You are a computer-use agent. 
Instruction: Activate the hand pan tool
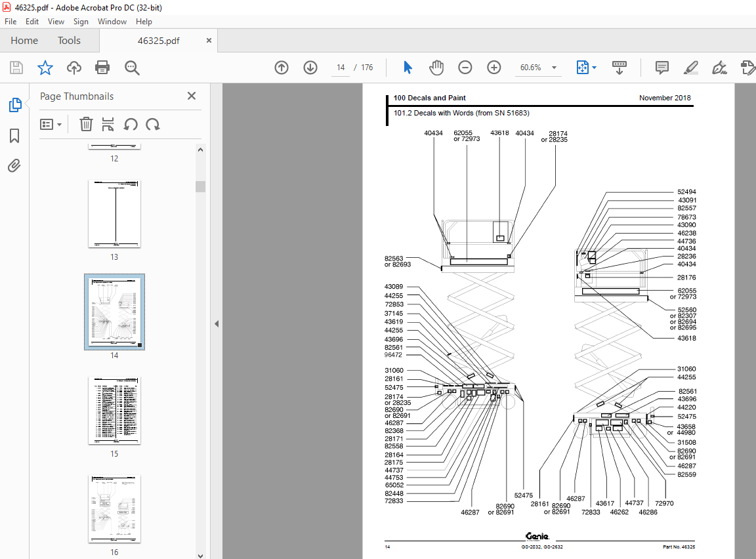click(x=436, y=68)
